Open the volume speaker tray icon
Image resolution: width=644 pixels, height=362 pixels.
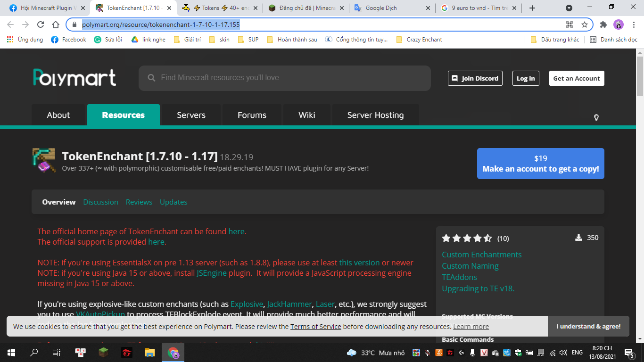[563, 353]
